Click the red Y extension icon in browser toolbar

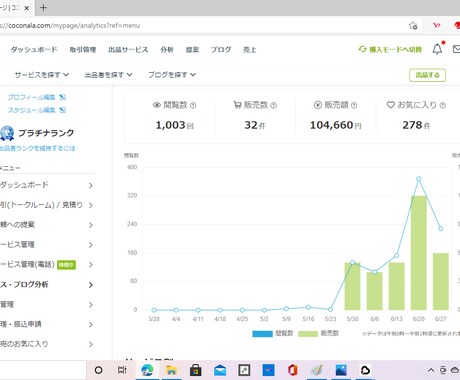point(436,25)
